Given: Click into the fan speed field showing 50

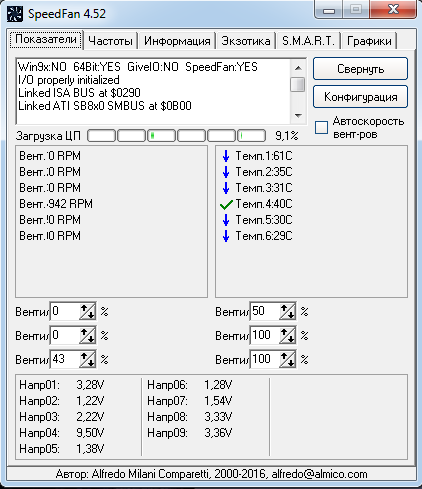Looking at the screenshot, I should 265,311.
